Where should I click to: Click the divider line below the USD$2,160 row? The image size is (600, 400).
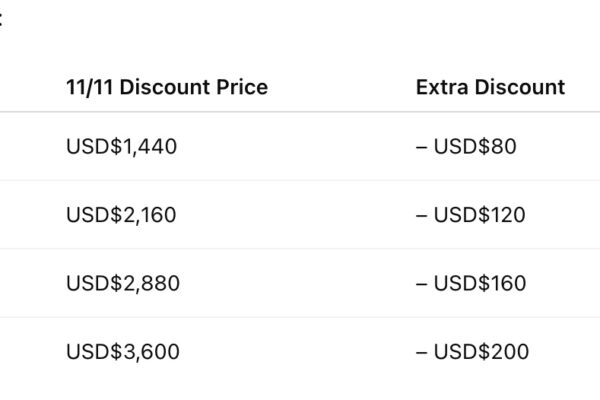coord(300,249)
